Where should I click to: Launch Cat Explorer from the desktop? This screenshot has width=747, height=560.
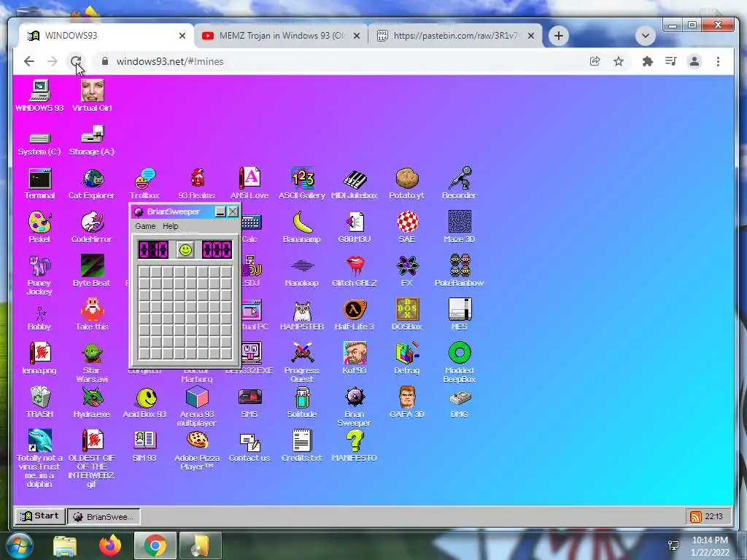click(x=91, y=183)
